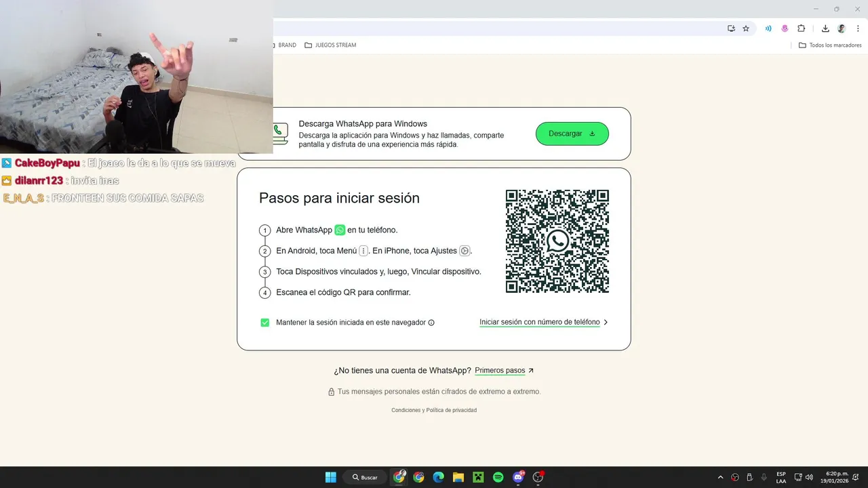Open Todos los marcadores folder
The width and height of the screenshot is (868, 488).
(x=830, y=45)
